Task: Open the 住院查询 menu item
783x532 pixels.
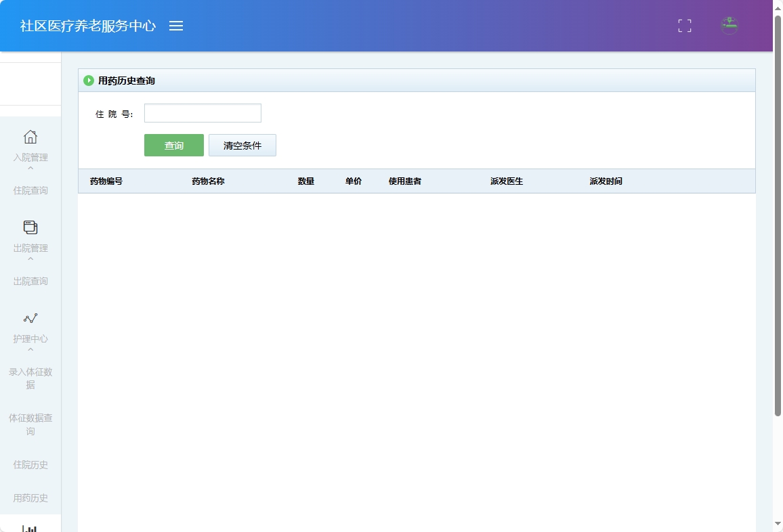Action: pos(30,190)
